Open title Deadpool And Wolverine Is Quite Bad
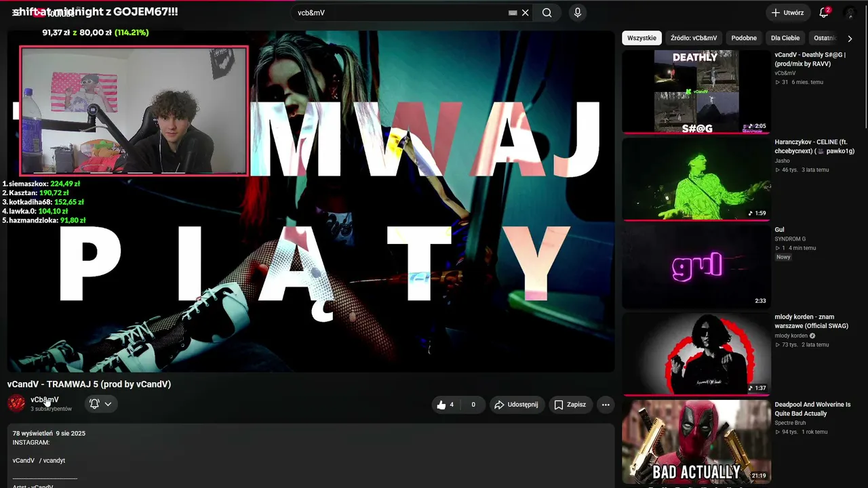 812,409
